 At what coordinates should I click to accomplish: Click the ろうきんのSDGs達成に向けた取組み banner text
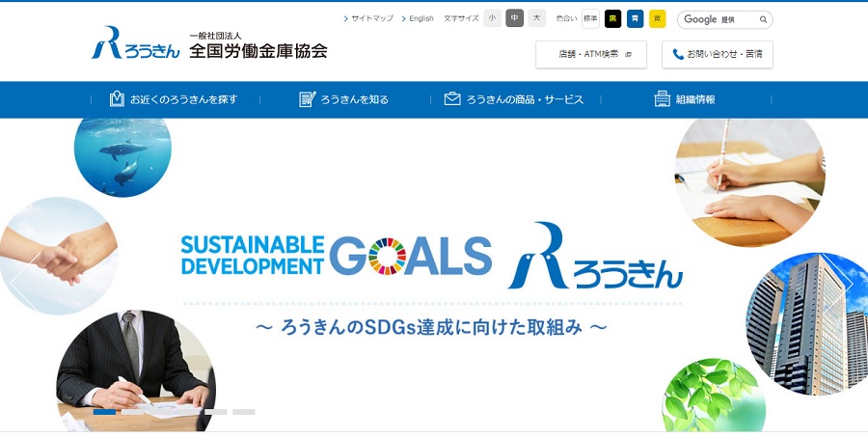432,327
